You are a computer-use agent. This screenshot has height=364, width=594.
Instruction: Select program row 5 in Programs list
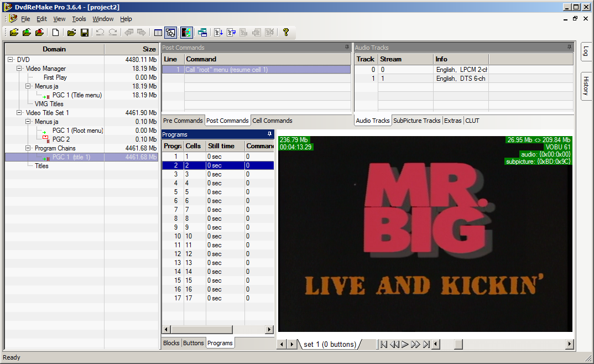click(x=218, y=192)
